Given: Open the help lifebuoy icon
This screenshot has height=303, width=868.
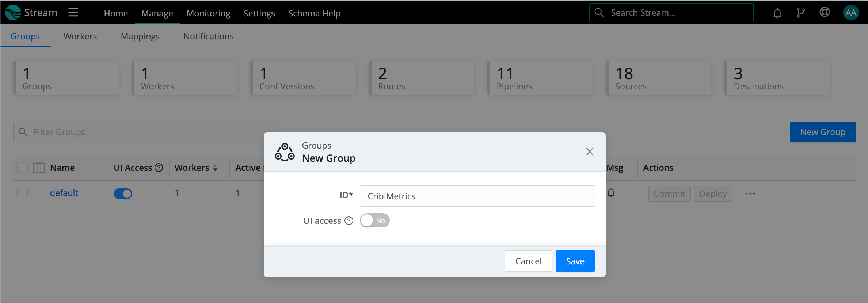Looking at the screenshot, I should [825, 12].
